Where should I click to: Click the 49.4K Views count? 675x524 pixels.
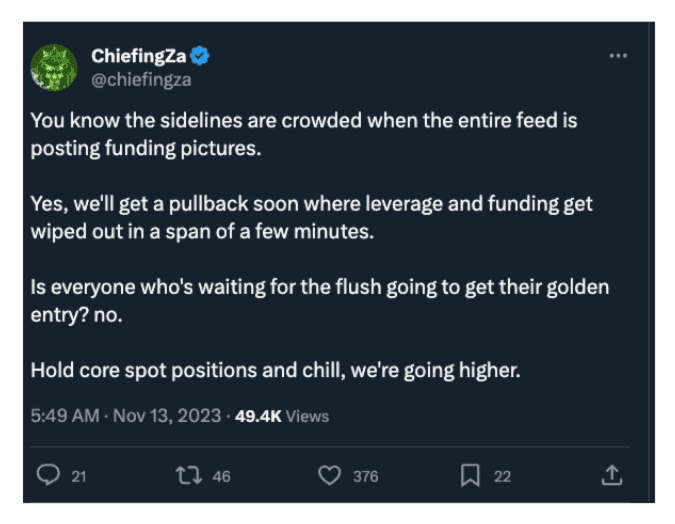[282, 416]
